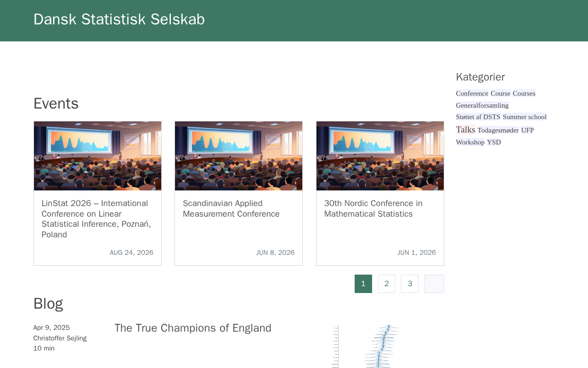Viewport: 588px width, 368px height.
Task: Open Scandinavian Applied Measurement Conference title link
Action: (x=231, y=209)
